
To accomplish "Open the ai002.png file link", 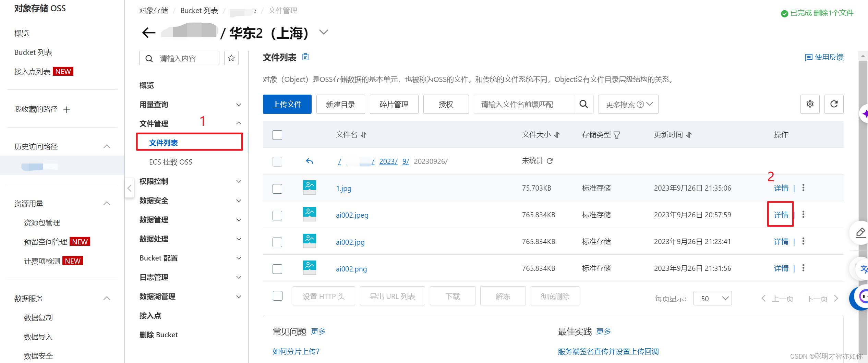I will pyautogui.click(x=351, y=269).
